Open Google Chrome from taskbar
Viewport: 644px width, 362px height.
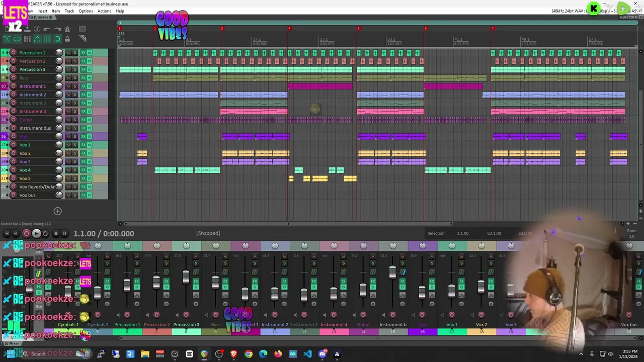click(248, 354)
